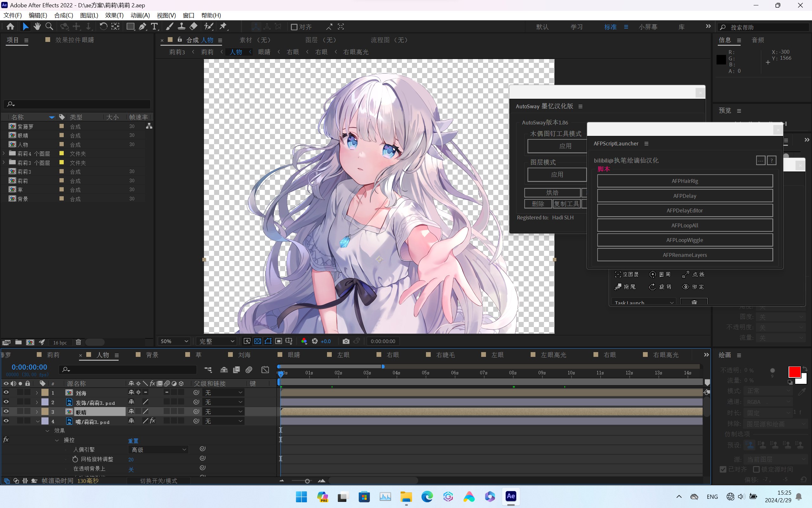This screenshot has width=812, height=508.
Task: Select the Brush tool
Action: point(170,27)
